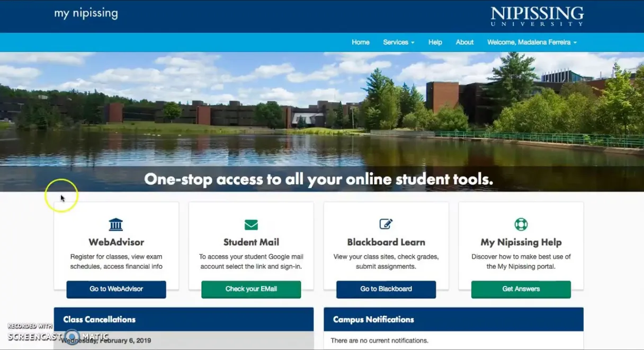644x350 pixels.
Task: Open the Home menu item
Action: point(361,42)
